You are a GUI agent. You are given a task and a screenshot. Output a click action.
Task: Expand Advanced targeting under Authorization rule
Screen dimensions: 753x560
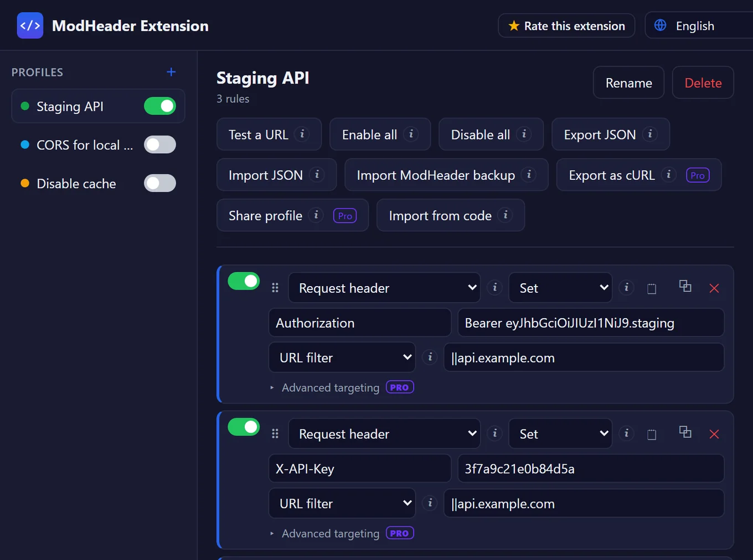[x=342, y=387]
